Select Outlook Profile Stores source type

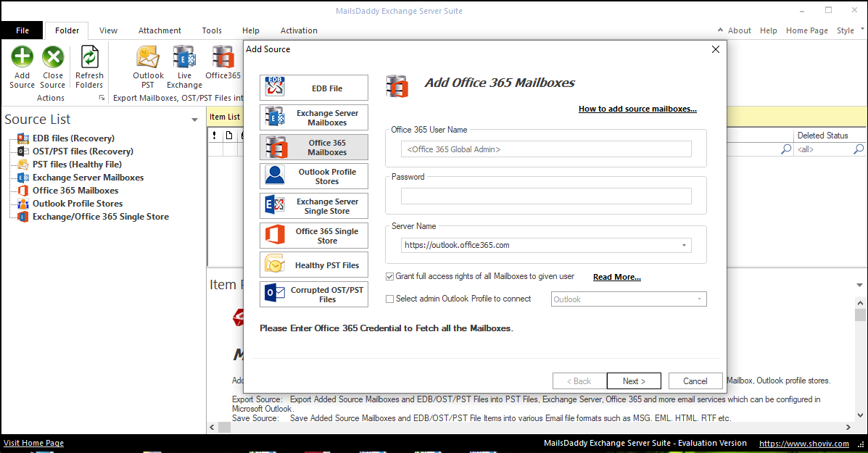[314, 176]
